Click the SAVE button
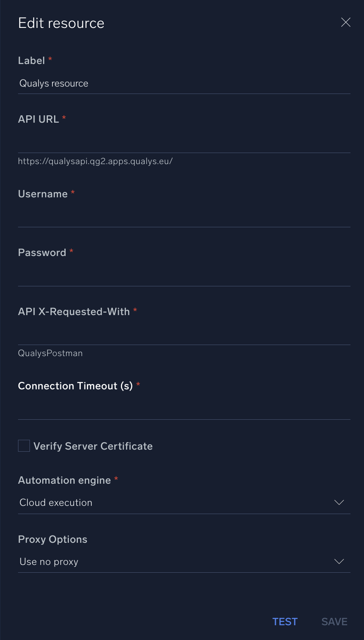The image size is (364, 640). tap(334, 622)
